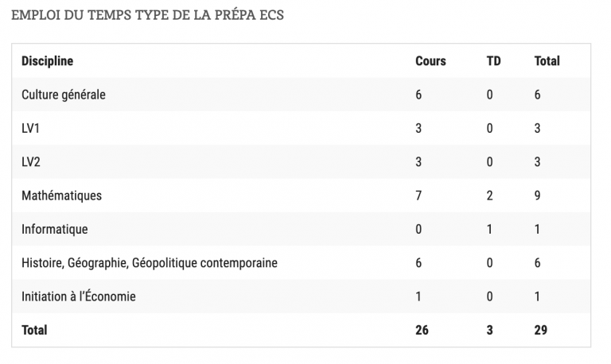Select total TD value 3
The width and height of the screenshot is (611, 364).
489,330
